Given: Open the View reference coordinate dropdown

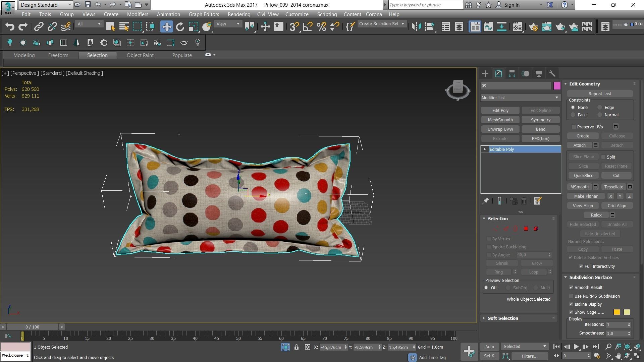Looking at the screenshot, I should coord(228,24).
